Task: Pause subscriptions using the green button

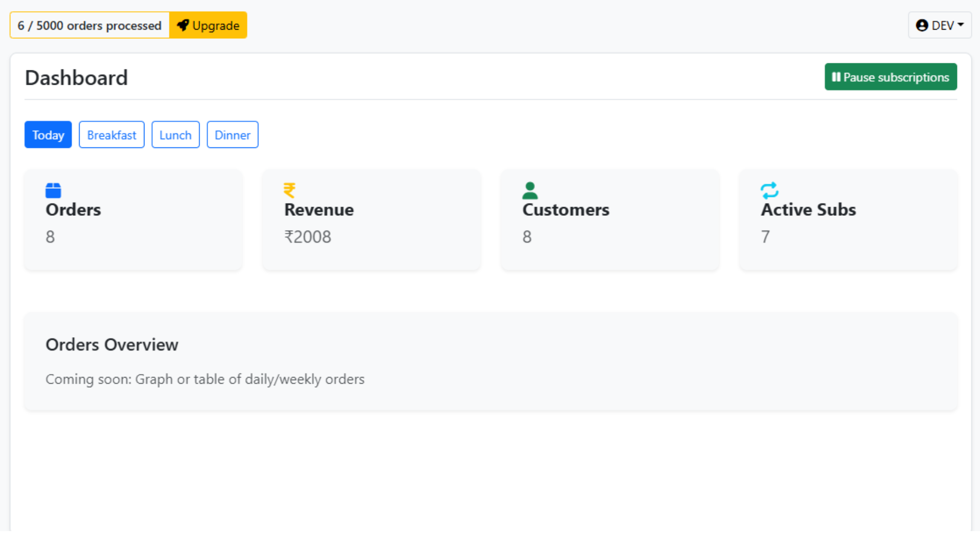Action: pyautogui.click(x=891, y=77)
